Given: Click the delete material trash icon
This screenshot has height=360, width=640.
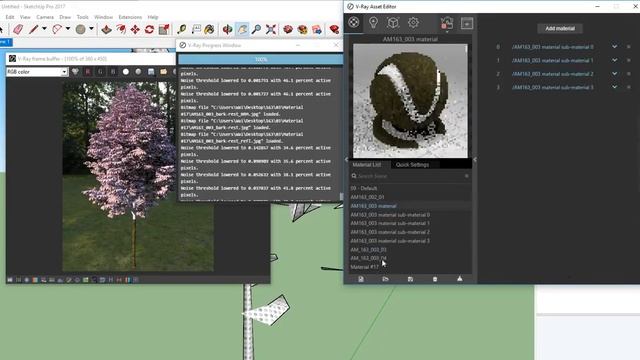Looking at the screenshot, I should [x=435, y=279].
